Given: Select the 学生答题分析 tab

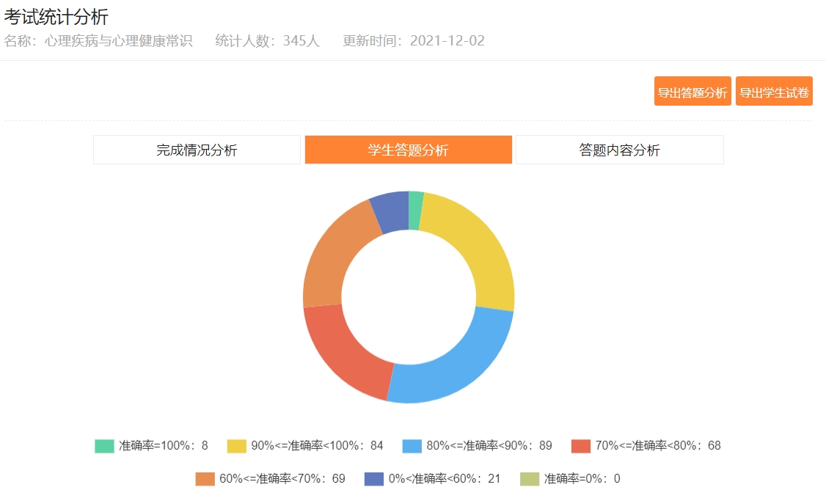Looking at the screenshot, I should pyautogui.click(x=408, y=150).
